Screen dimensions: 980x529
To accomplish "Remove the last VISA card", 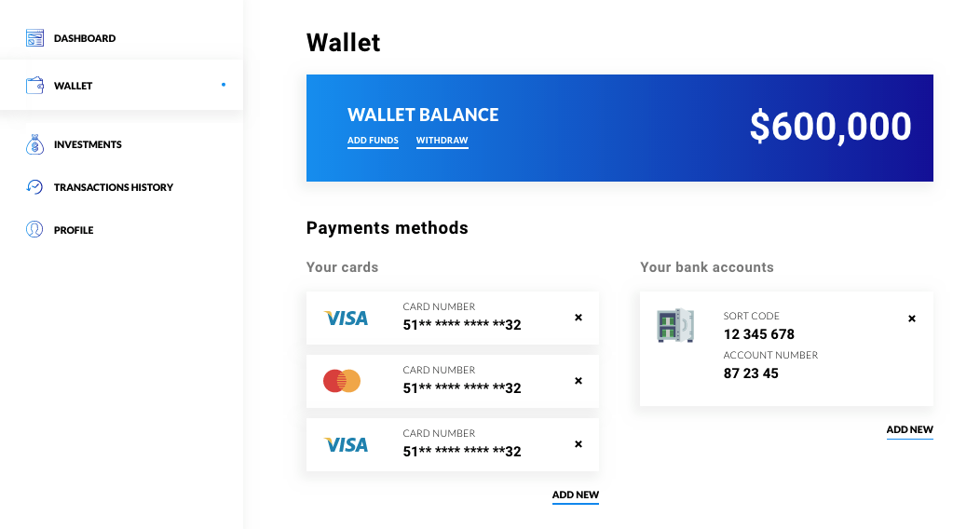I will coord(578,444).
